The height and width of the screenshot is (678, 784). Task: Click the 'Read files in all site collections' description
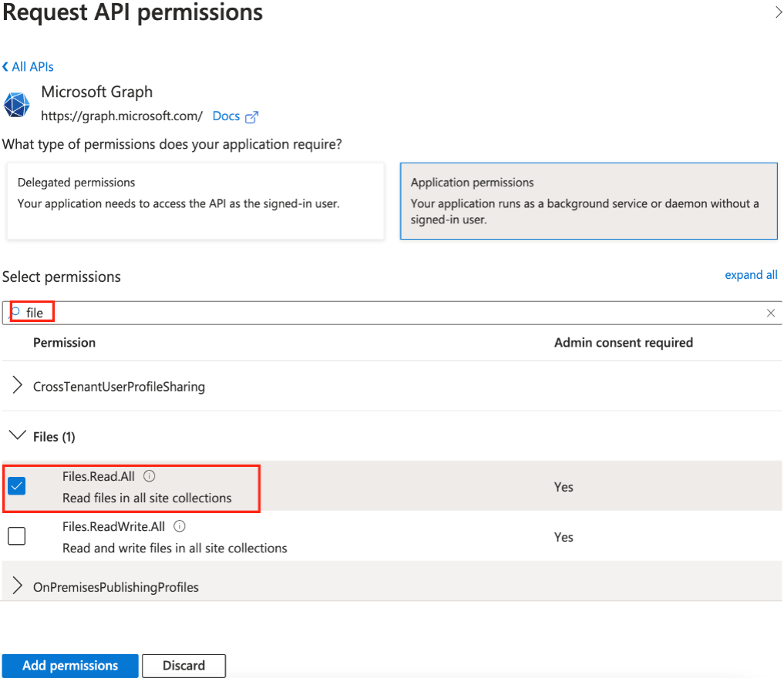click(x=147, y=498)
